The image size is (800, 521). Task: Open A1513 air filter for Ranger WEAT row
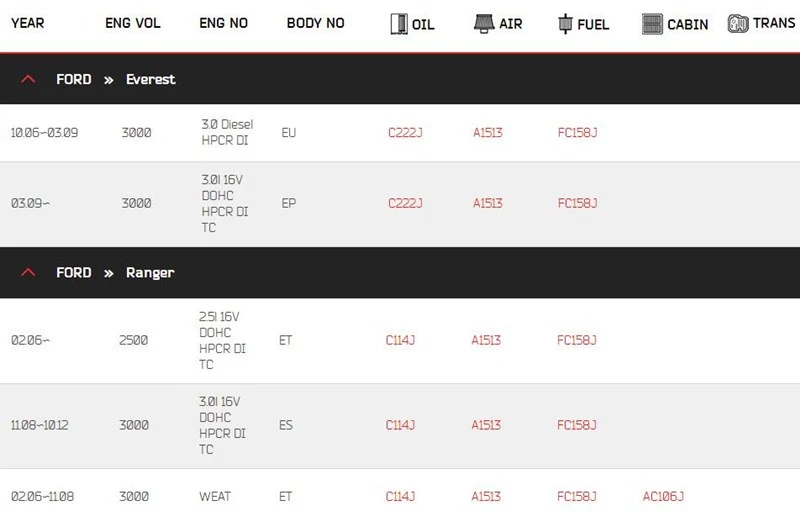[x=486, y=496]
